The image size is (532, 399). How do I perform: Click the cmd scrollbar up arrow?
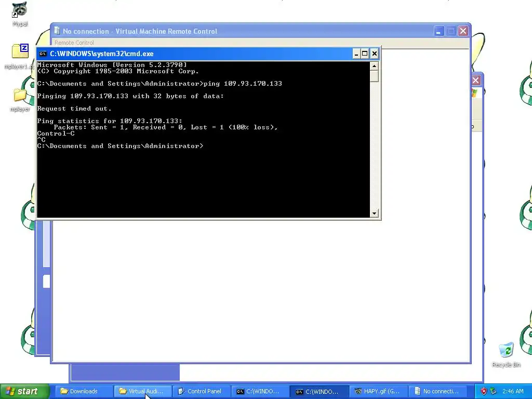click(374, 66)
